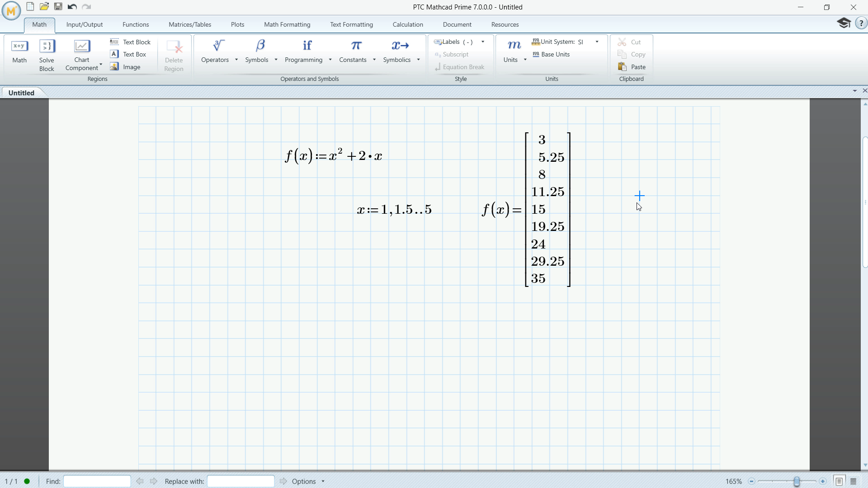Click zoom out minus button
Image resolution: width=868 pixels, height=488 pixels.
pos(752,481)
